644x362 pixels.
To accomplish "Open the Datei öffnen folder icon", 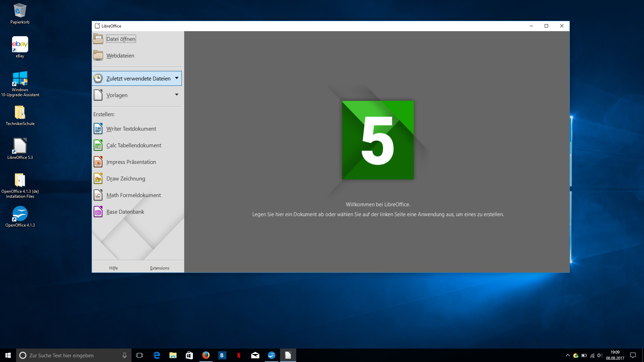I will click(98, 39).
